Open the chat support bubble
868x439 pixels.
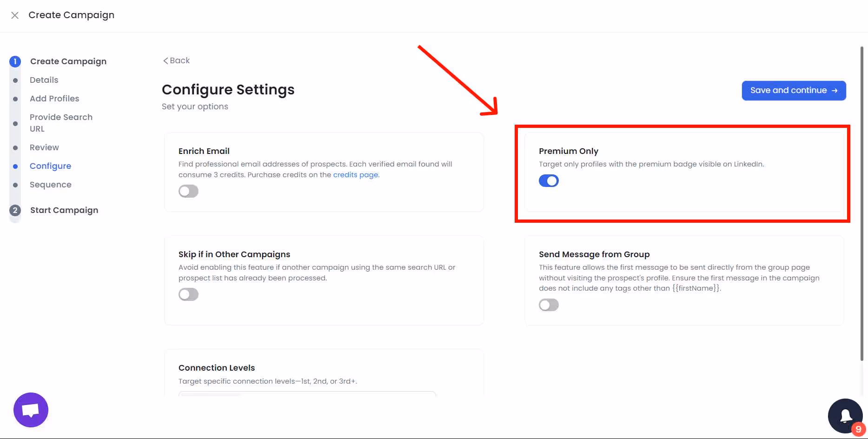(30, 410)
